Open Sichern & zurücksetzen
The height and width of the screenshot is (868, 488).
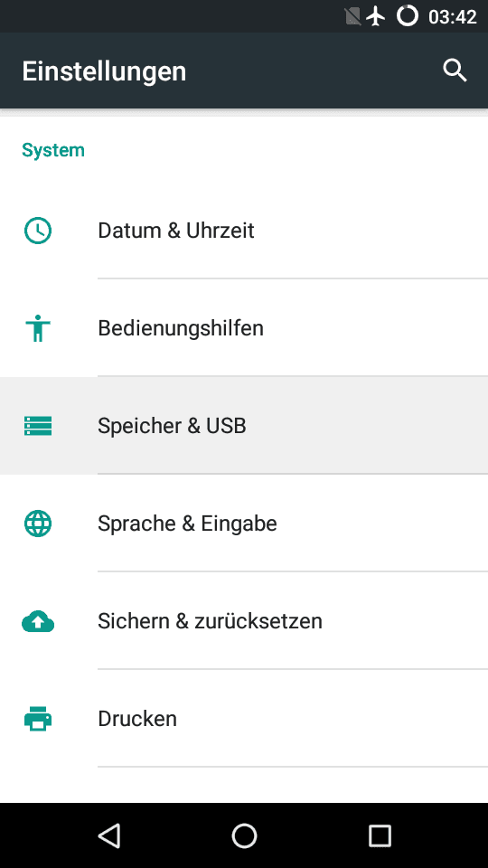(244, 621)
